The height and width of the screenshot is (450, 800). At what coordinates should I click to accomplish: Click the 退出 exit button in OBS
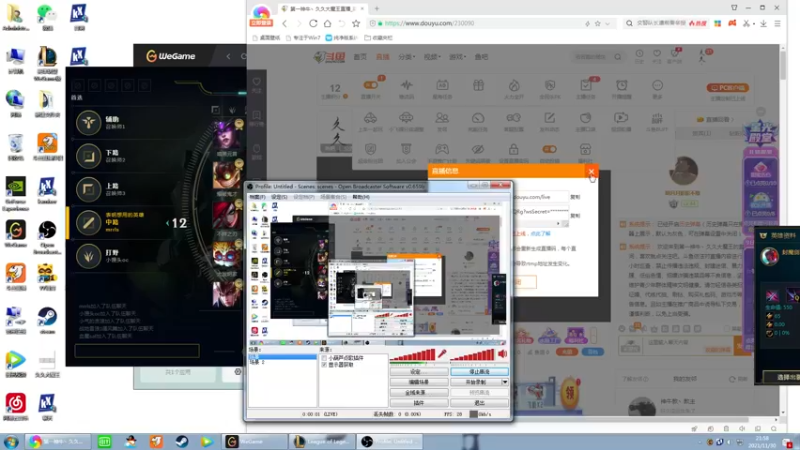coord(479,403)
